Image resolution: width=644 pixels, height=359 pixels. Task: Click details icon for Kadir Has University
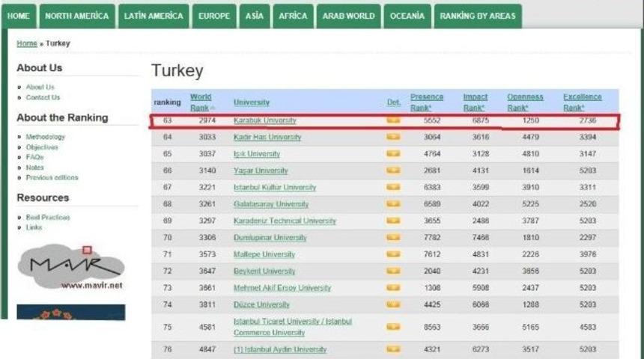click(x=393, y=137)
